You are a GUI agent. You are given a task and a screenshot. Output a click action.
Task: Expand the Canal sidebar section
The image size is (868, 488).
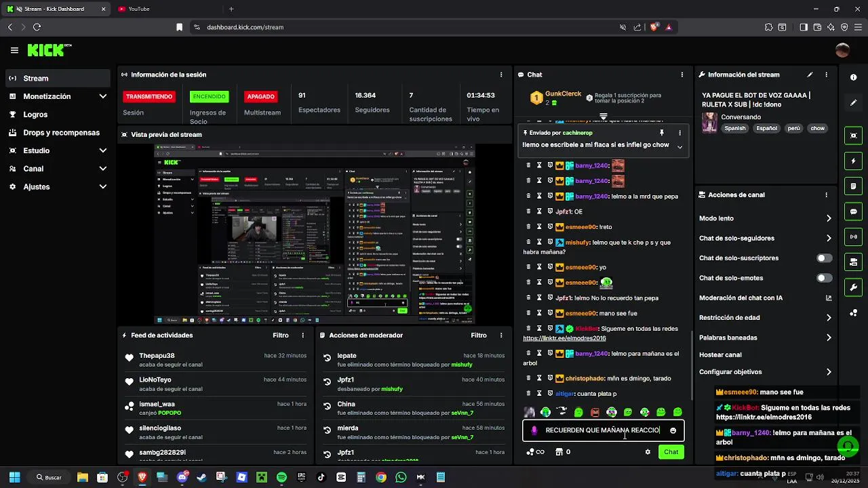pos(58,169)
